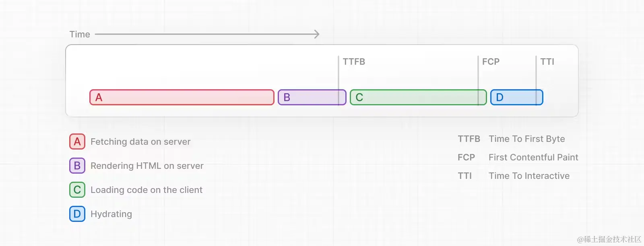The image size is (644, 246).
Task: Click the green C legend icon
Action: coord(77,190)
